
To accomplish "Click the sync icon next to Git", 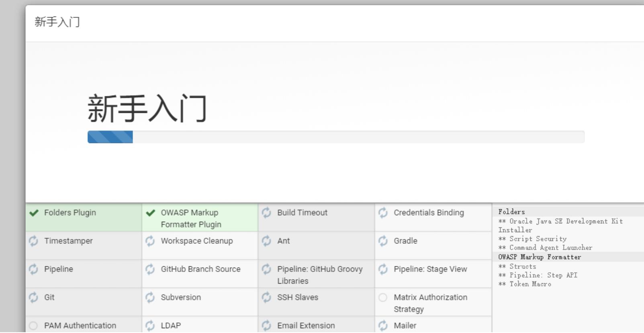I will point(33,297).
